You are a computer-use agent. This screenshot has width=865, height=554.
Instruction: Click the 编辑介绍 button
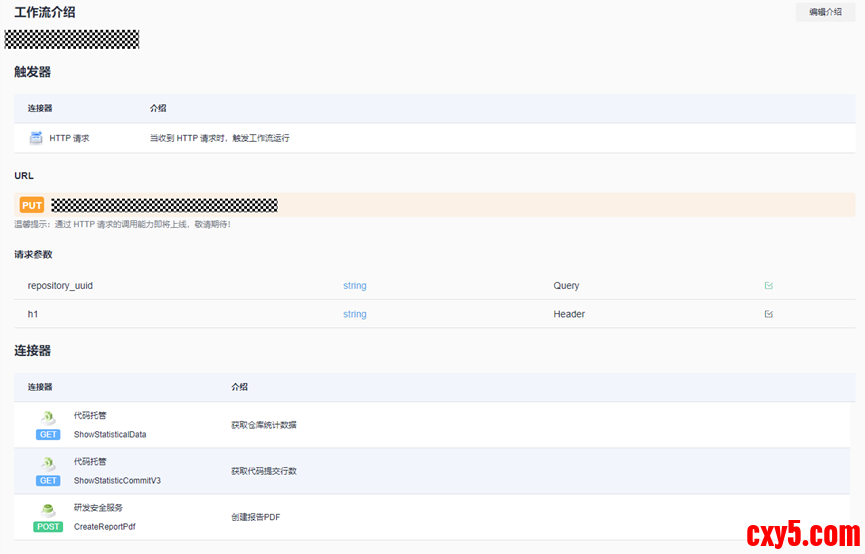click(x=825, y=12)
